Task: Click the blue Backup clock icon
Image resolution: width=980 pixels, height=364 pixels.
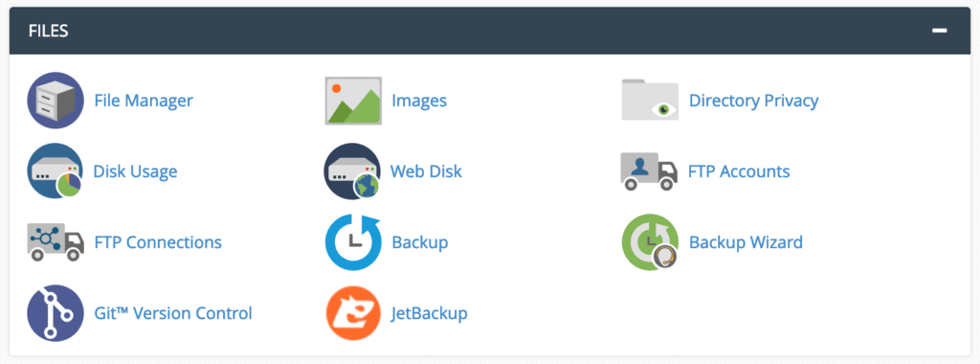Action: (x=353, y=242)
